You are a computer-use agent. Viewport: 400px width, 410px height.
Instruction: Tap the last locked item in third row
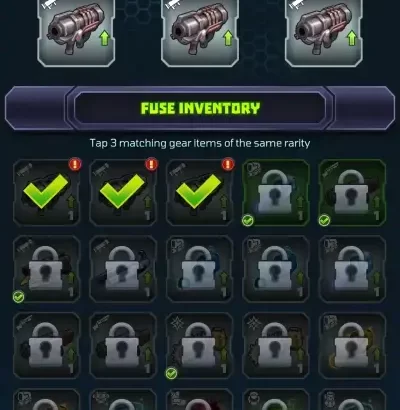pyautogui.click(x=352, y=345)
